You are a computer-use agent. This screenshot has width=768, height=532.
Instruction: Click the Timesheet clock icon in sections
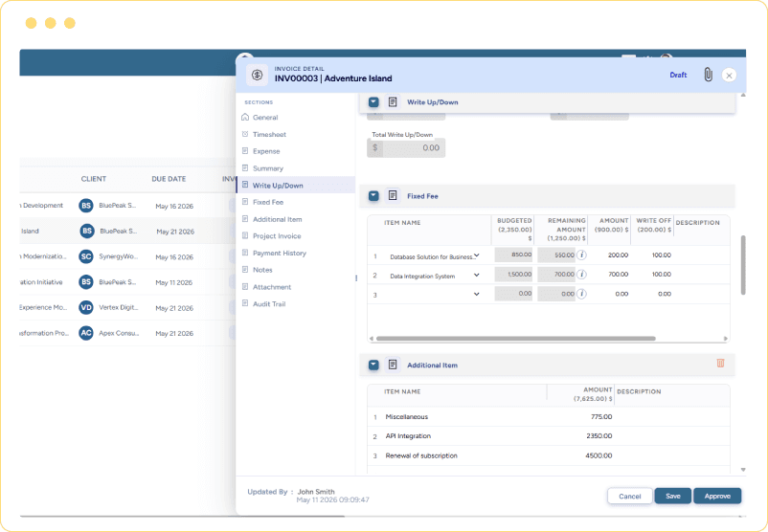245,134
